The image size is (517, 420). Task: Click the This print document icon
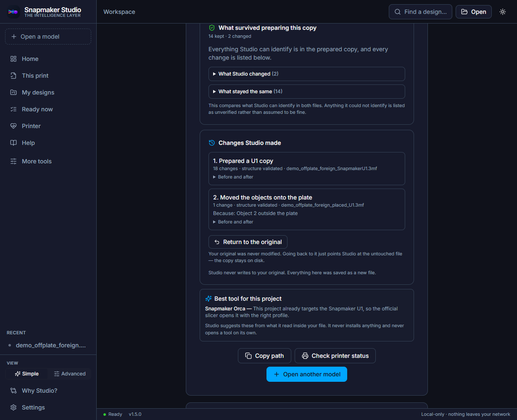tap(13, 76)
